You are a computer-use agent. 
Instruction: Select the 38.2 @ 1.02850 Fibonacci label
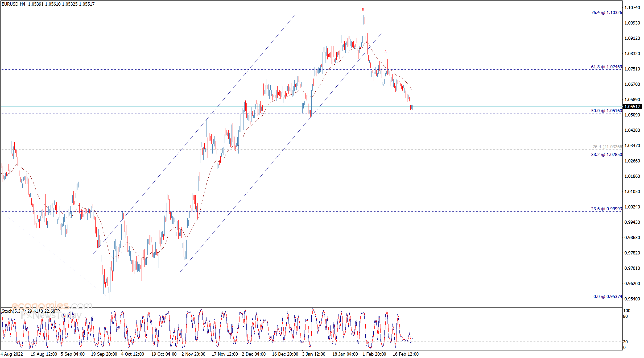(606, 154)
